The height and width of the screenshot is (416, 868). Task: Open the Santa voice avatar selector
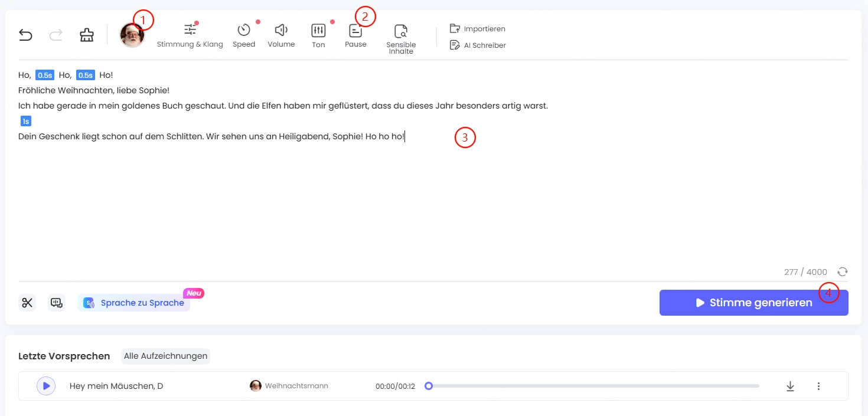[x=132, y=35]
